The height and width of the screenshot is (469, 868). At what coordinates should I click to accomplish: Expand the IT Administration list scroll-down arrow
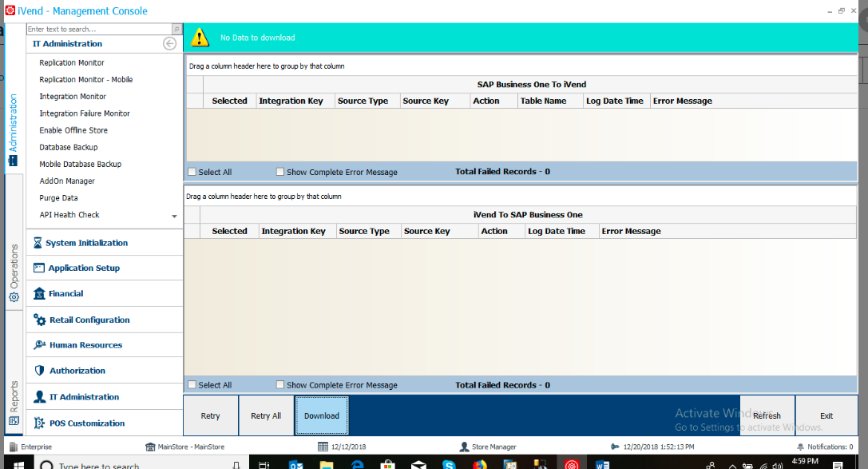click(x=174, y=216)
